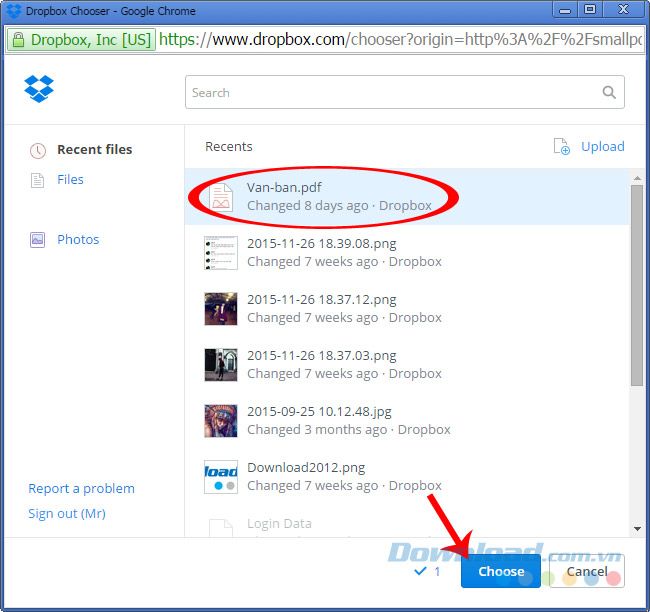Click Sign out (Mr) link

click(67, 514)
